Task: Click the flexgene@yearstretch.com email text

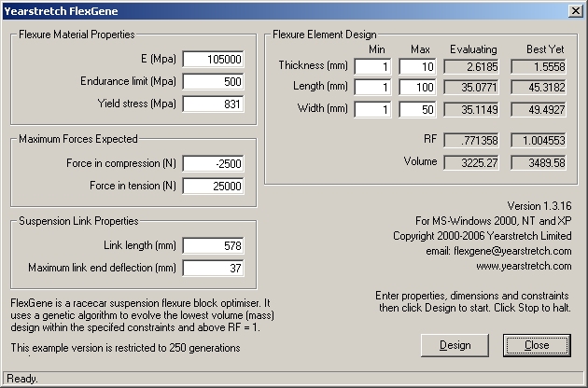Action: (x=512, y=251)
